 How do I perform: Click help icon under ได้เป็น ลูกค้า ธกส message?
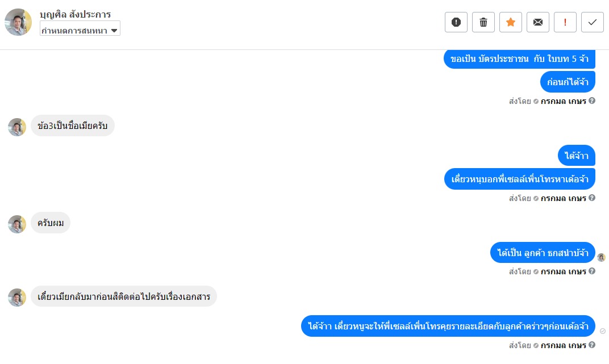[592, 271]
